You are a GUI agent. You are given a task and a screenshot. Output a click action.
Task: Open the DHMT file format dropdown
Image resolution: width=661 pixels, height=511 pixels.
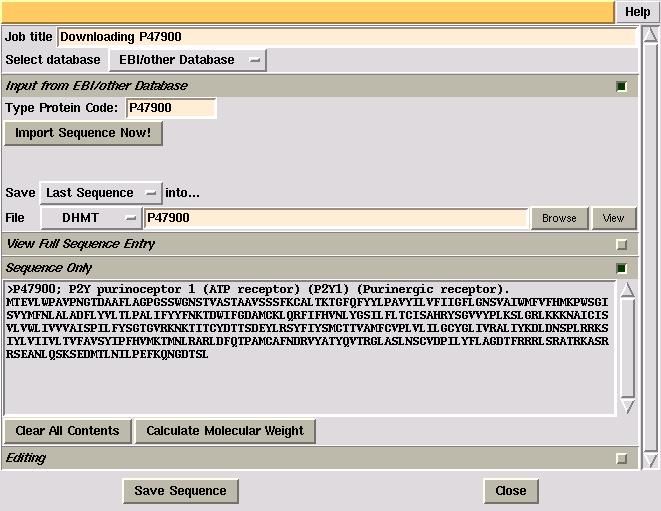click(92, 218)
